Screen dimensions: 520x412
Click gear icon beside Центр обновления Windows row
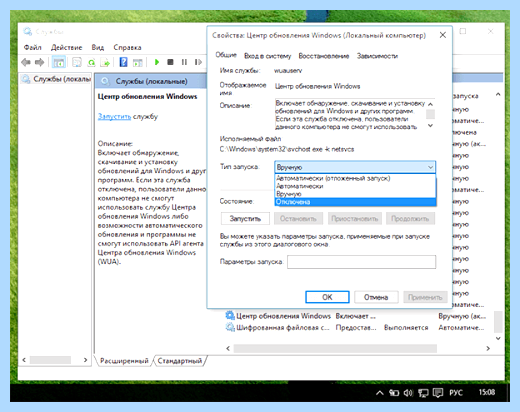tap(230, 315)
